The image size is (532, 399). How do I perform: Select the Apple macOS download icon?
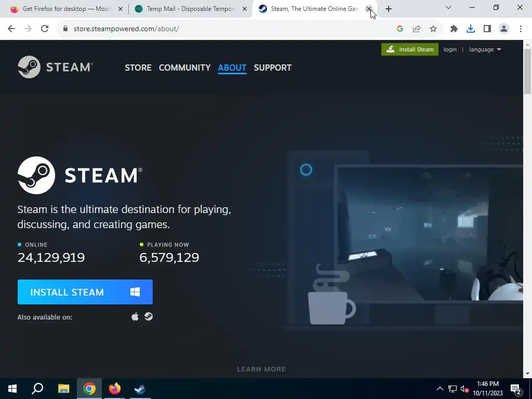tap(135, 316)
